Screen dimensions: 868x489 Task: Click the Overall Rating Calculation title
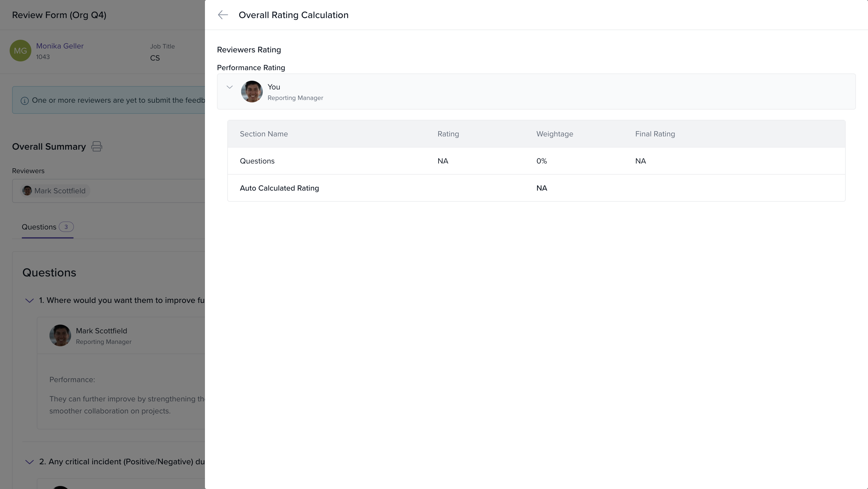tap(294, 15)
